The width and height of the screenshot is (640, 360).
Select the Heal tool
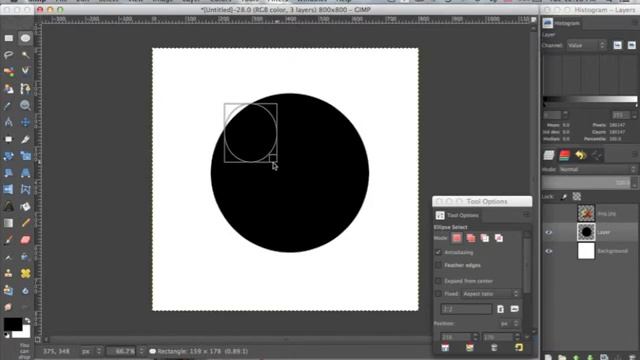[x=25, y=273]
